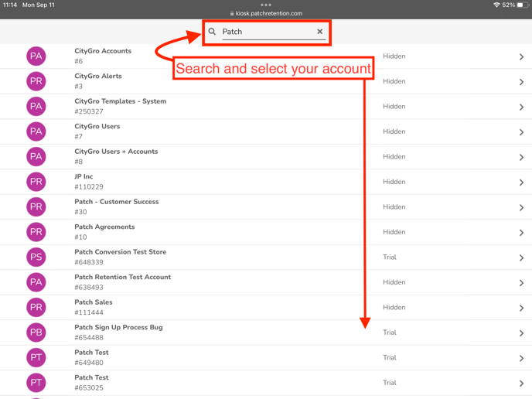Click the PB avatar for Patch Sign Up Process Bug
The height and width of the screenshot is (399, 532).
36,332
